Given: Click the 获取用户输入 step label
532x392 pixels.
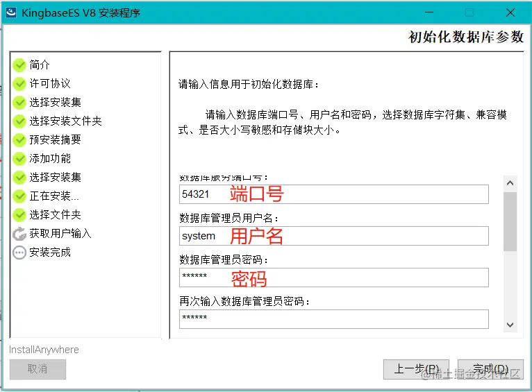Looking at the screenshot, I should (x=60, y=233).
